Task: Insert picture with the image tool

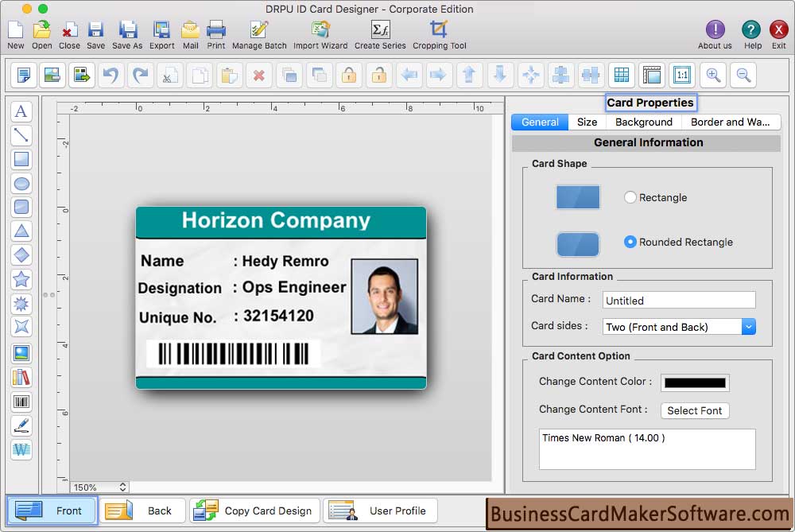Action: [x=21, y=354]
